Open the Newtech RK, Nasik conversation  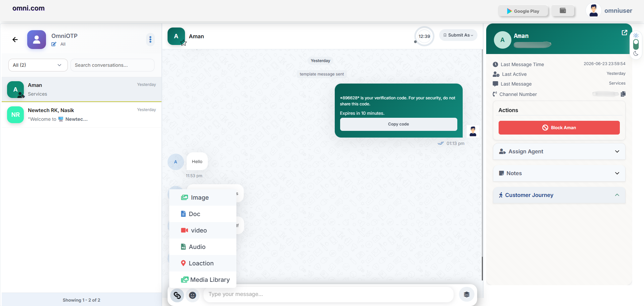pos(82,115)
